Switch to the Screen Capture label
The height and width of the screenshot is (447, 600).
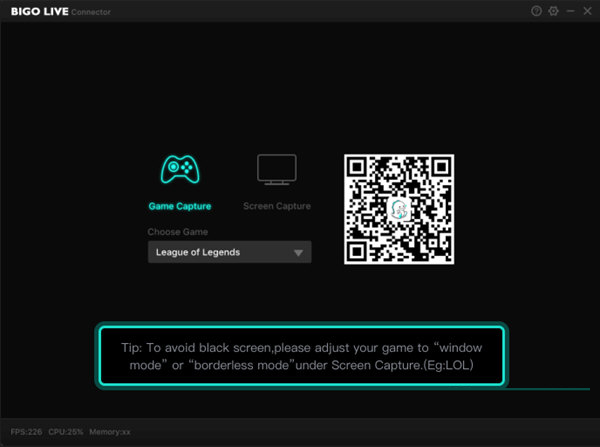(x=277, y=206)
